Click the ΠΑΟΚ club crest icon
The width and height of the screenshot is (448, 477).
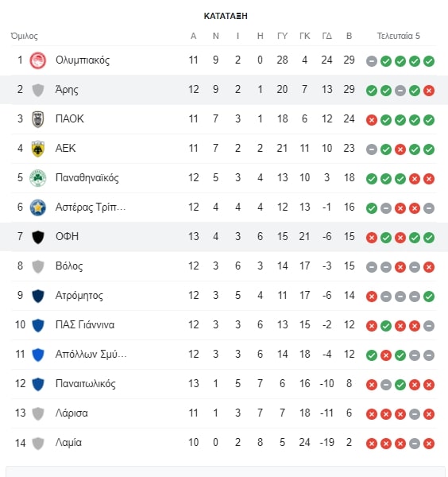click(38, 119)
